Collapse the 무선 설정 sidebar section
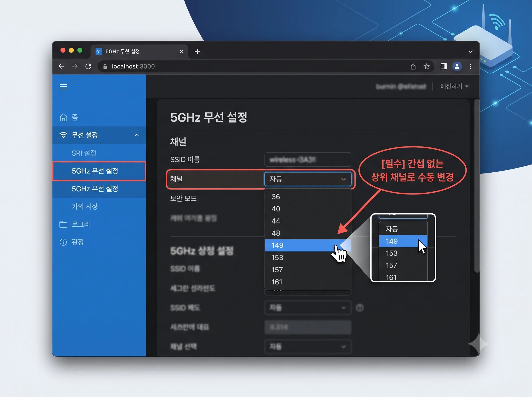This screenshot has height=397, width=532. click(x=137, y=135)
